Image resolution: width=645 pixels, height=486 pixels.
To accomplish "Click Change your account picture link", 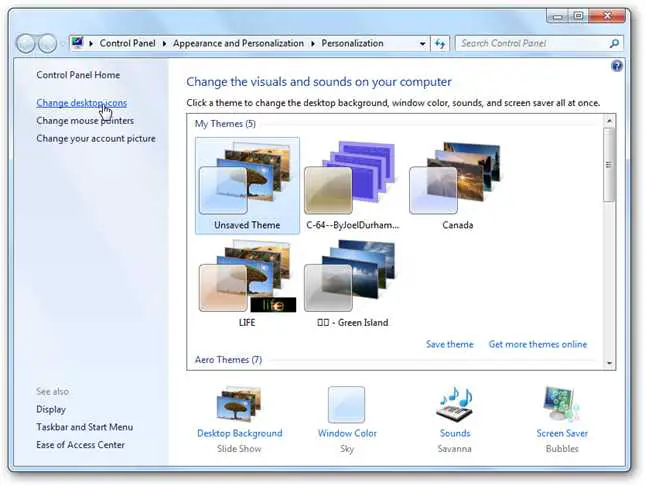I will click(96, 138).
